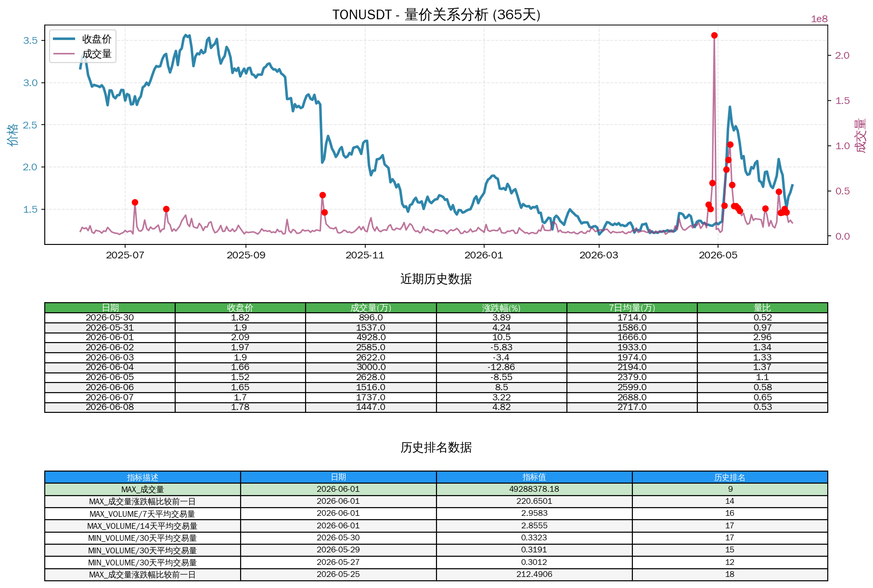Click the 近期历史数据 table heading
This screenshot has height=588, width=873.
click(436, 279)
